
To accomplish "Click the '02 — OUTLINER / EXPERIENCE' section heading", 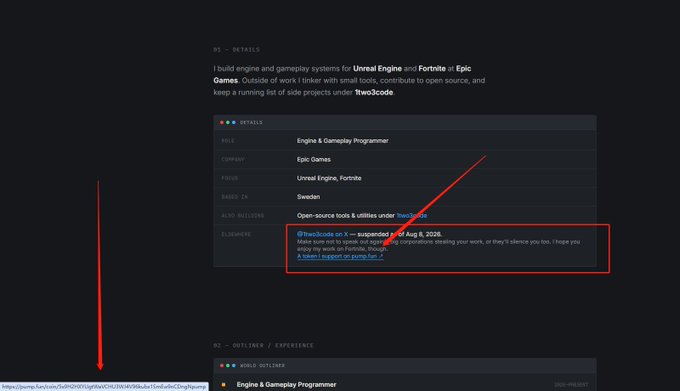I will [x=263, y=345].
